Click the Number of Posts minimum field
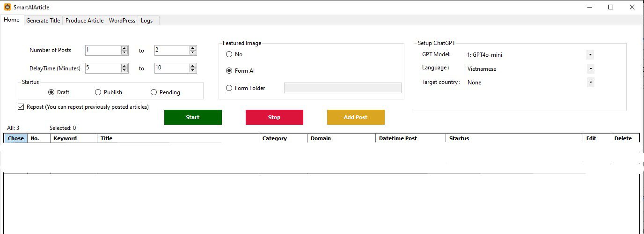Viewport: 644px width, 234px height. 103,50
